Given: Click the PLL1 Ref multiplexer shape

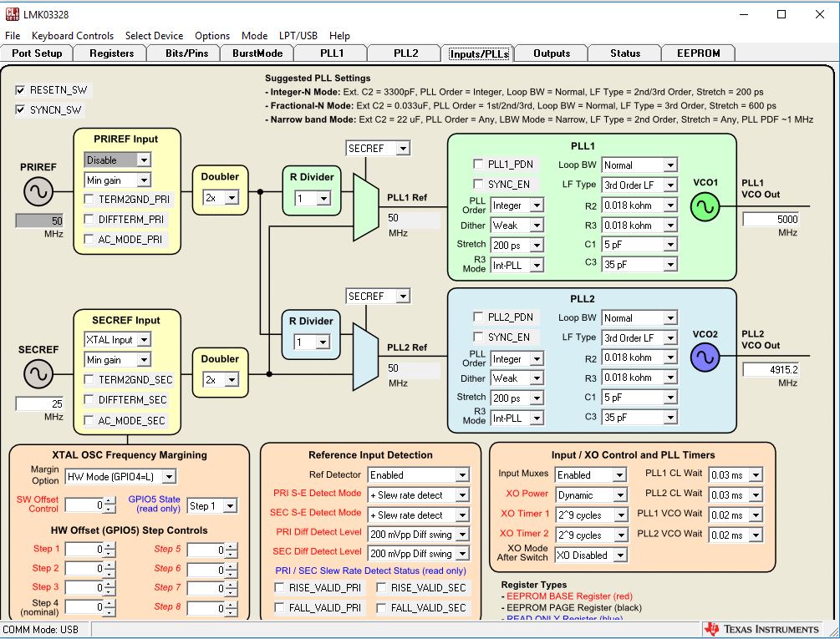Looking at the screenshot, I should tap(366, 208).
